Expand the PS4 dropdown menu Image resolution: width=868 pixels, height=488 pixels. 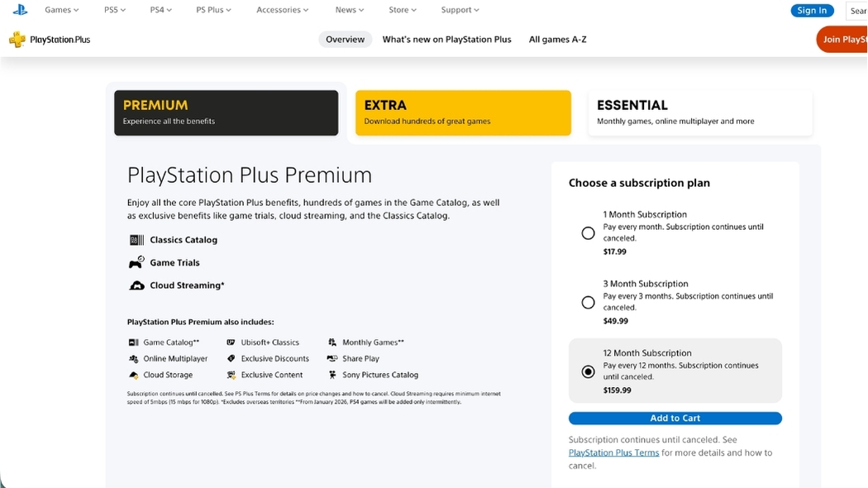pos(160,10)
